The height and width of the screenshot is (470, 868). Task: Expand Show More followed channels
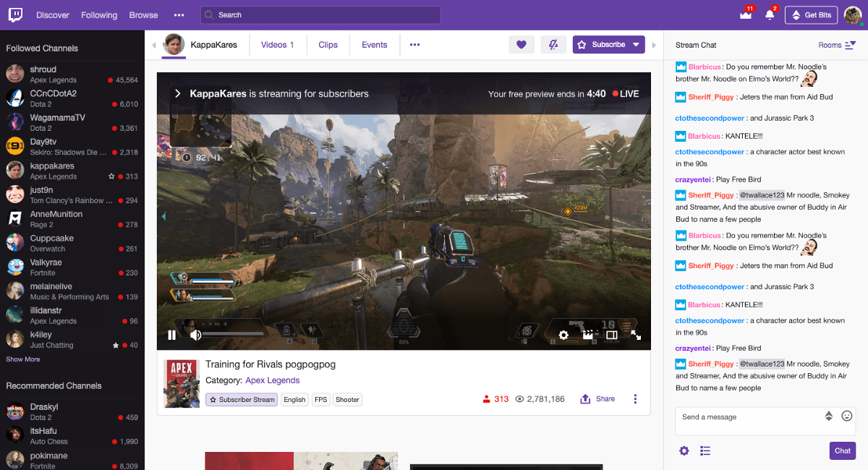point(23,359)
